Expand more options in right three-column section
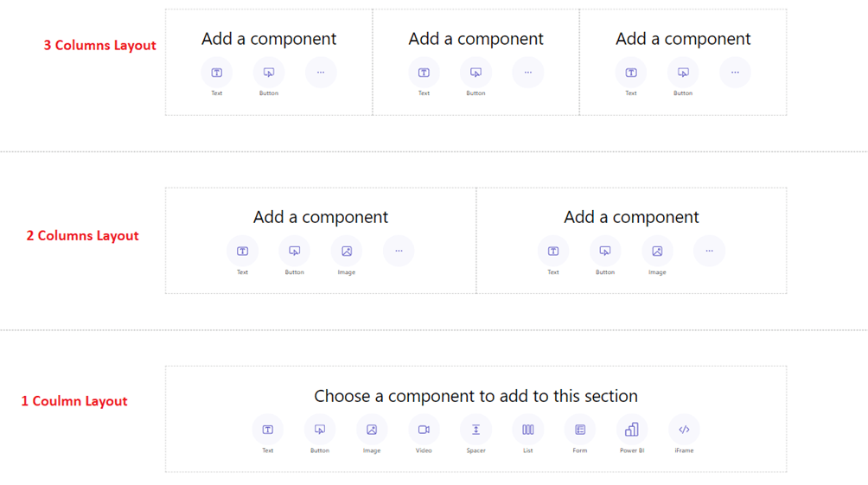The image size is (868, 485). coord(735,73)
